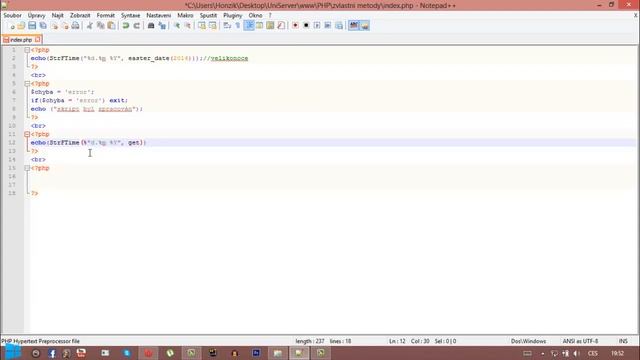
Task: Start macro recording with red dot icon
Action: point(295,26)
